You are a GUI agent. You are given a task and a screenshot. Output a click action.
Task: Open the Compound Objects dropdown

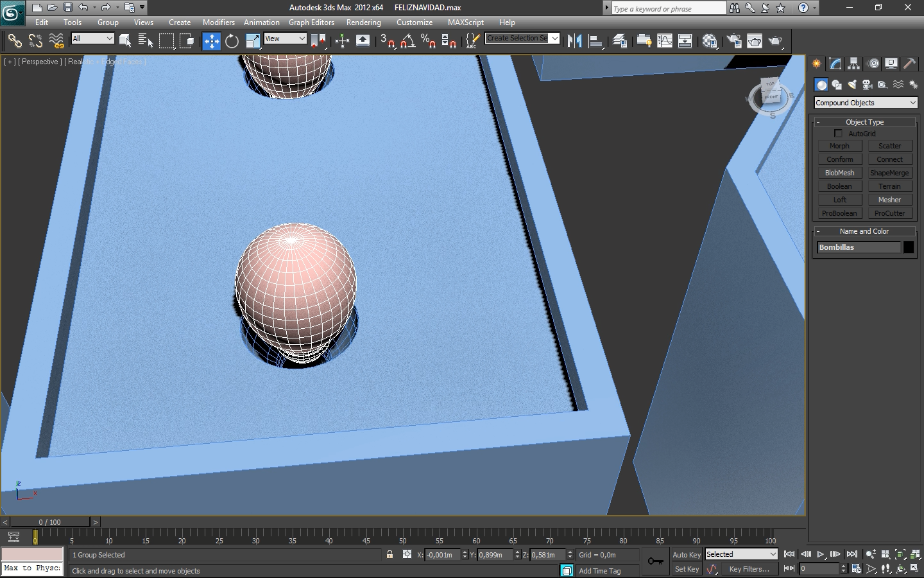(866, 103)
